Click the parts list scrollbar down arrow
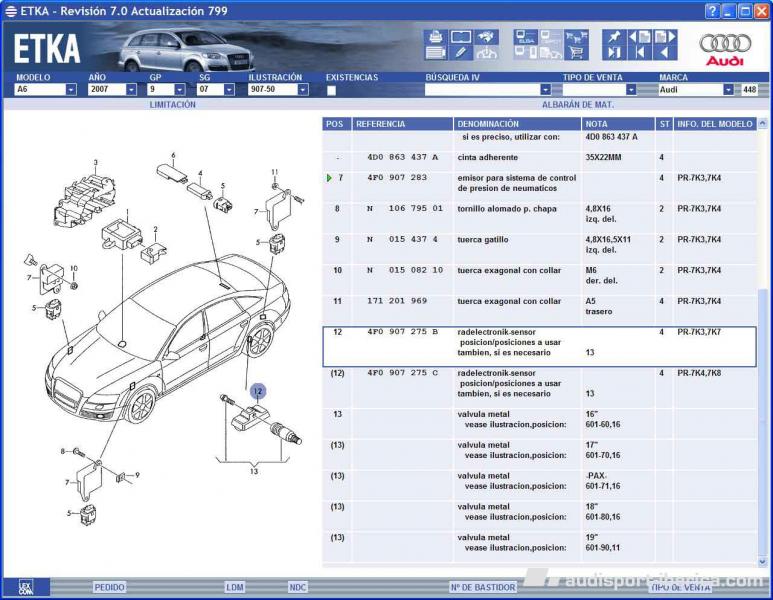Viewport: 773px width, 600px height. [762, 561]
